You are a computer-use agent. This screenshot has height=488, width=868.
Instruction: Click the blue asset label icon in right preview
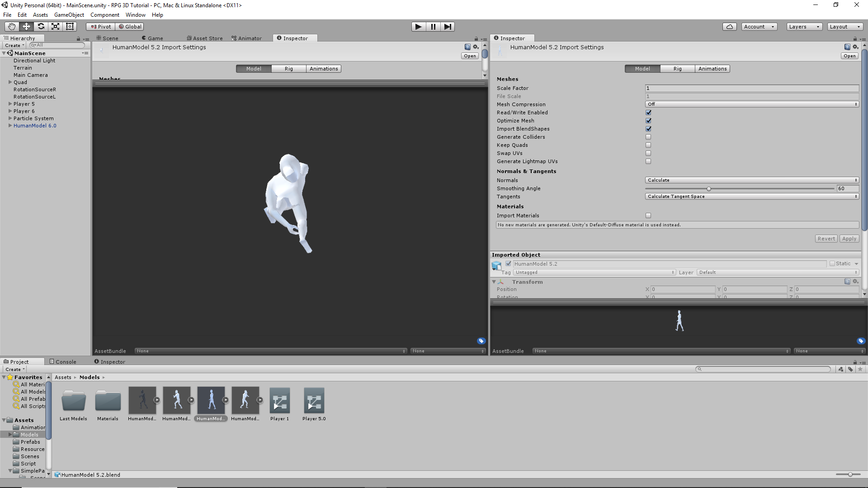click(861, 341)
